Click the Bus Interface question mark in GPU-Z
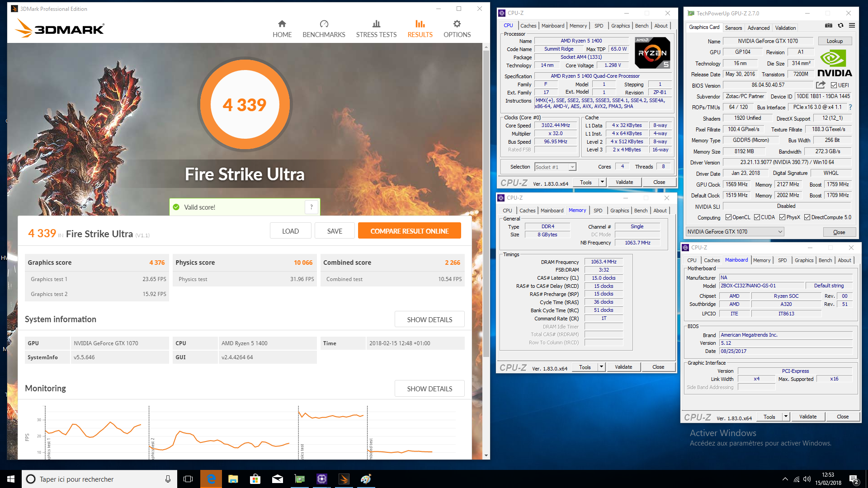The width and height of the screenshot is (868, 488). tap(850, 107)
